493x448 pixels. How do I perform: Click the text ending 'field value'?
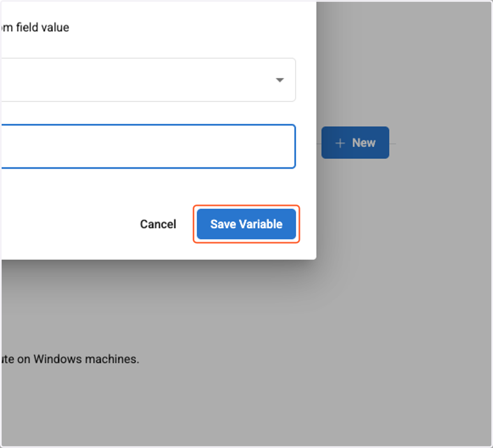coord(35,28)
